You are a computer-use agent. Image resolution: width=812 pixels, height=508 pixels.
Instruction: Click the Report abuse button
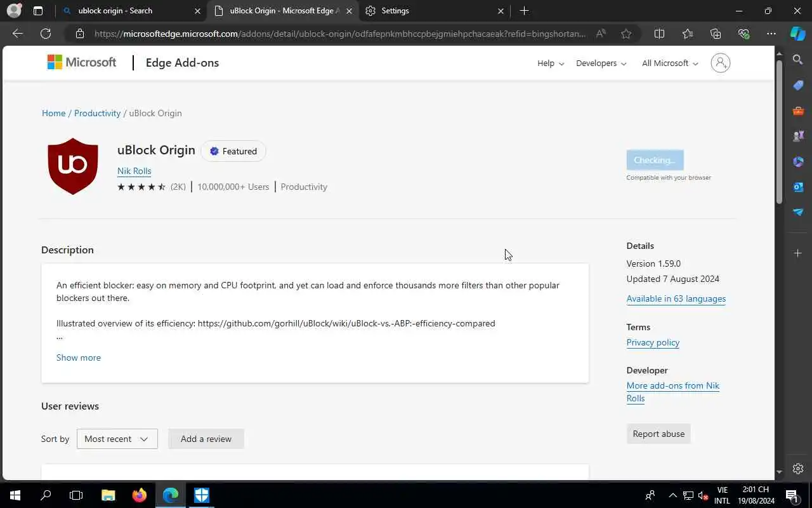pyautogui.click(x=658, y=434)
